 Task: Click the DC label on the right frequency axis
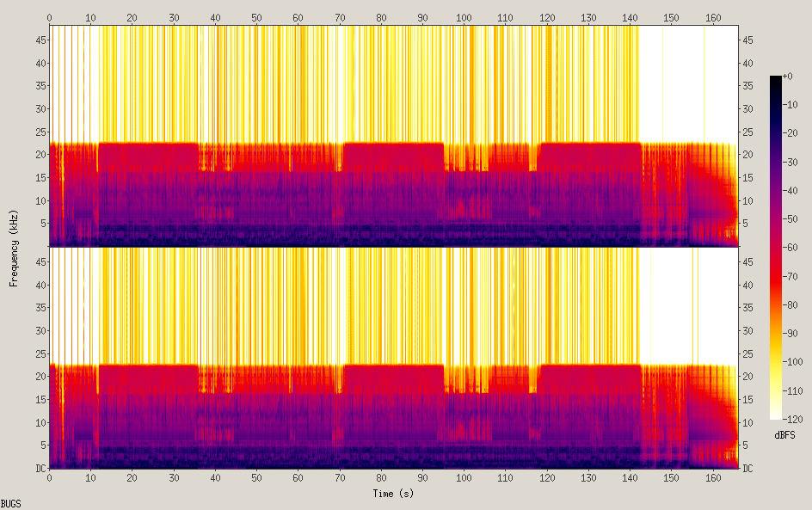(748, 469)
